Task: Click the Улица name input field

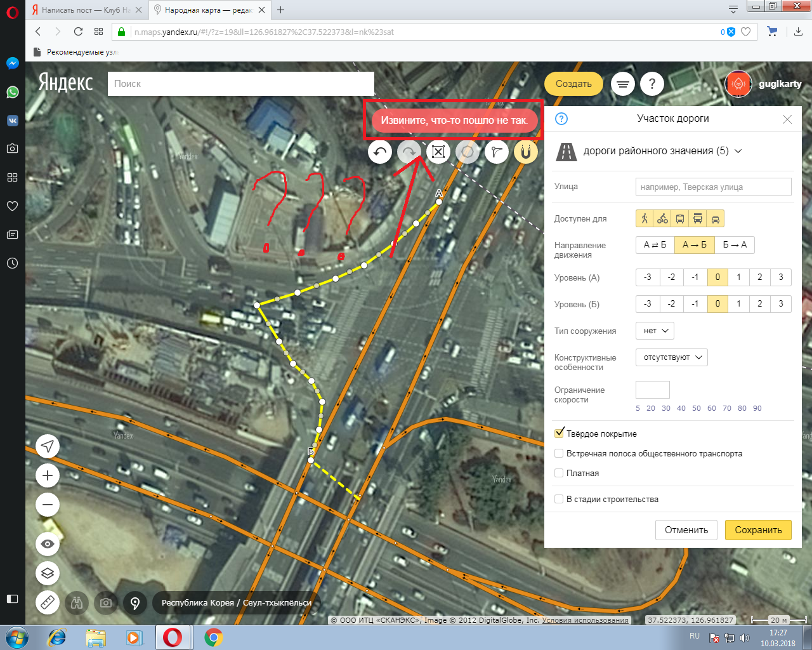Action: tap(714, 187)
